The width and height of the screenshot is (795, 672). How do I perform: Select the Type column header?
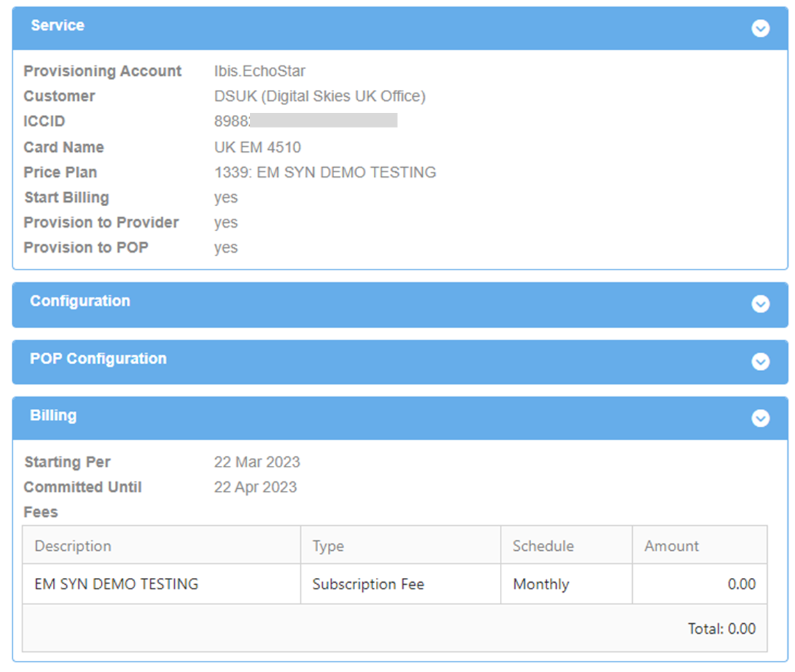pyautogui.click(x=328, y=546)
